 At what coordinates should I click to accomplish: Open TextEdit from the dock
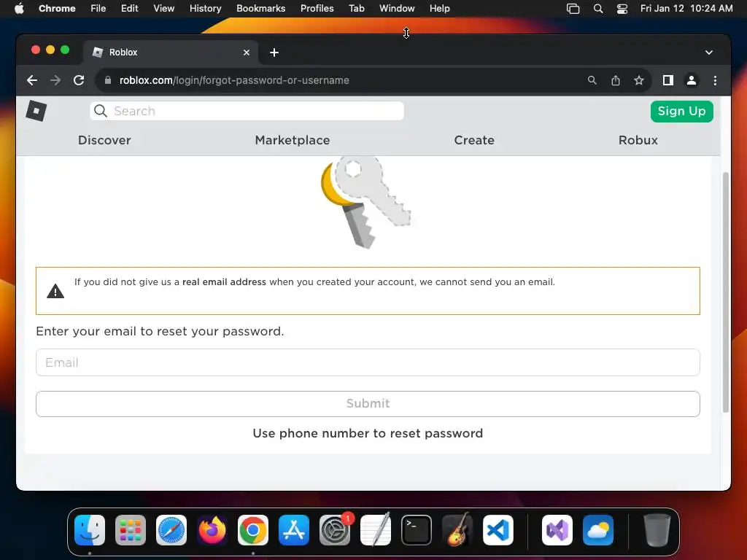pos(376,530)
